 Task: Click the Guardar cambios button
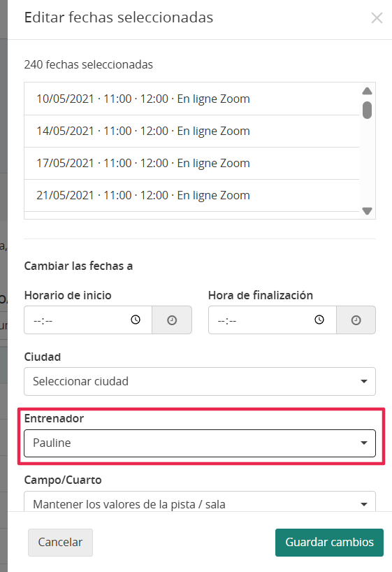coord(329,543)
